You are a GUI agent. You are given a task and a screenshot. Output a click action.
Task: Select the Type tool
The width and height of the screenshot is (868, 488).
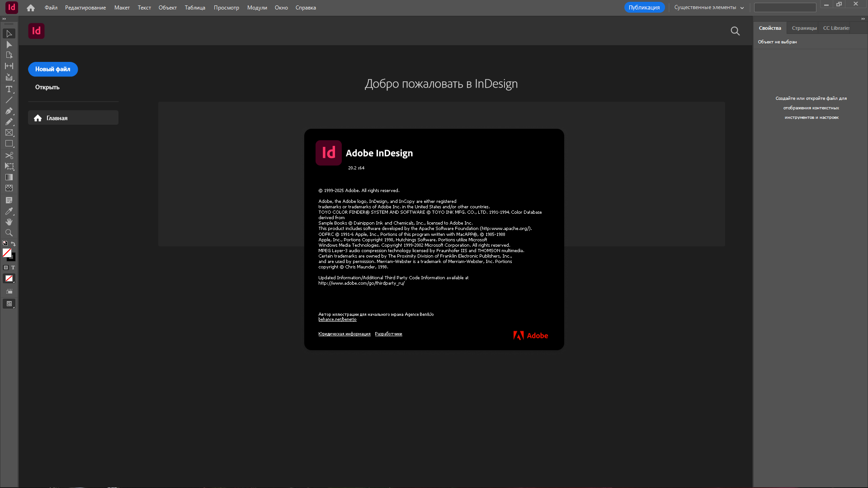pyautogui.click(x=9, y=89)
